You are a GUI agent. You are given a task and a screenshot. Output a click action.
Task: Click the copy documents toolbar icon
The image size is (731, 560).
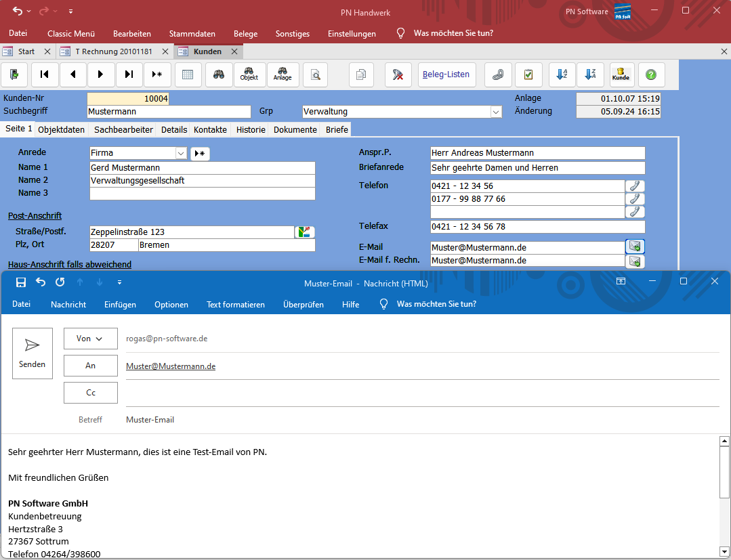(361, 74)
